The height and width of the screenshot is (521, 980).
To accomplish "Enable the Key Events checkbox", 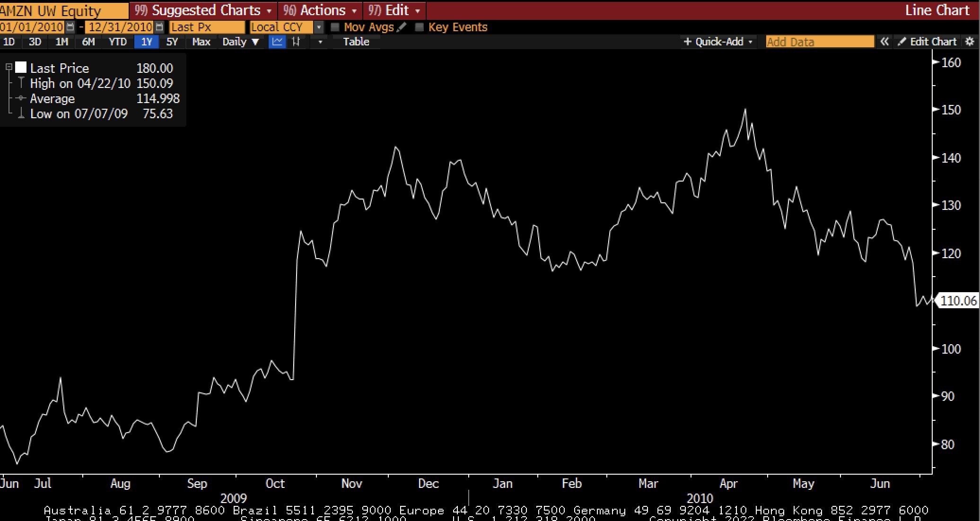I will click(419, 27).
